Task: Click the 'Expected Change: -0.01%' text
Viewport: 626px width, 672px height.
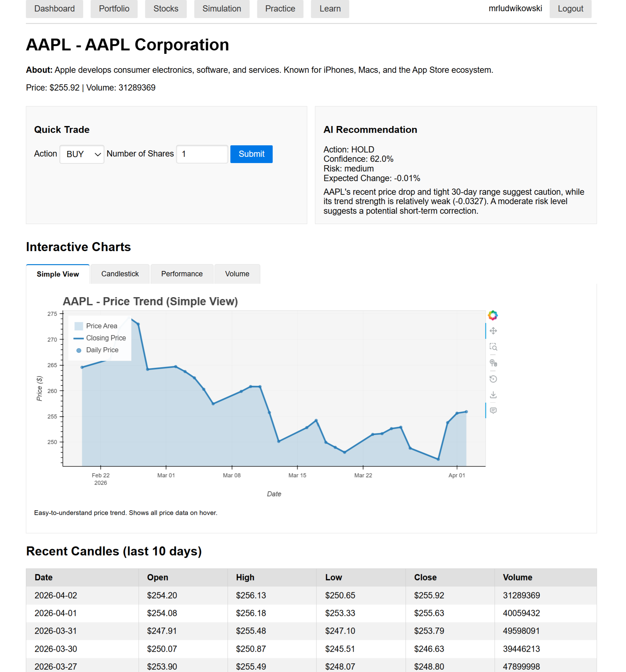Action: [x=372, y=178]
